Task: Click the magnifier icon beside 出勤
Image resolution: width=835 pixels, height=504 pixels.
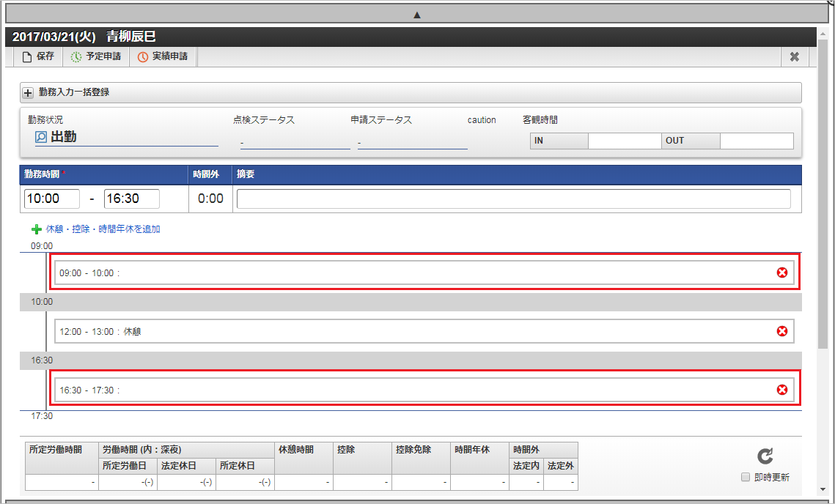Action: pyautogui.click(x=41, y=137)
